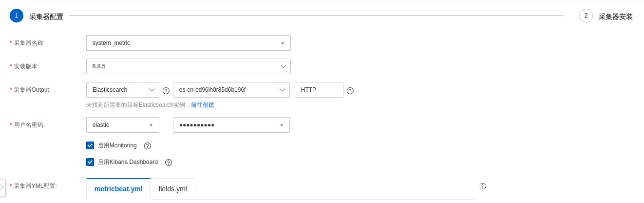This screenshot has width=644, height=203.
Task: Show help for 启用Monitoring option
Action: (x=148, y=146)
